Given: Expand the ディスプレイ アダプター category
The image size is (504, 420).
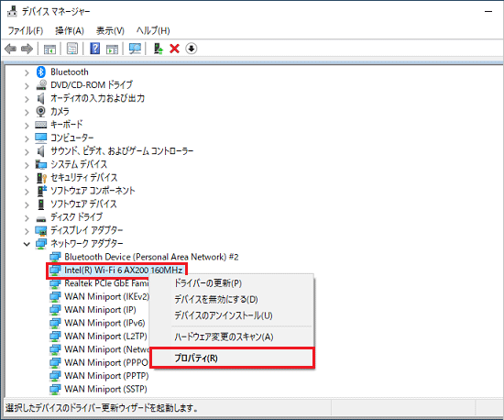Looking at the screenshot, I should point(27,231).
